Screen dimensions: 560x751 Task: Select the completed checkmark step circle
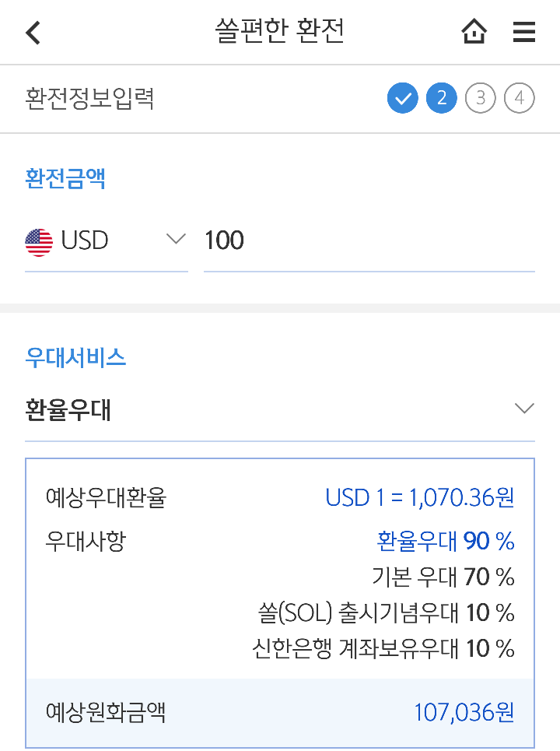403,98
